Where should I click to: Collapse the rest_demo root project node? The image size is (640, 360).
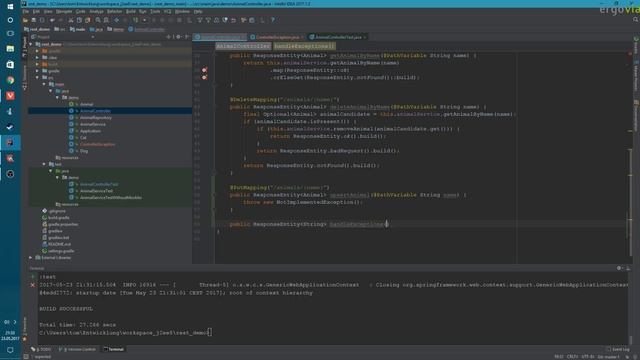point(31,44)
